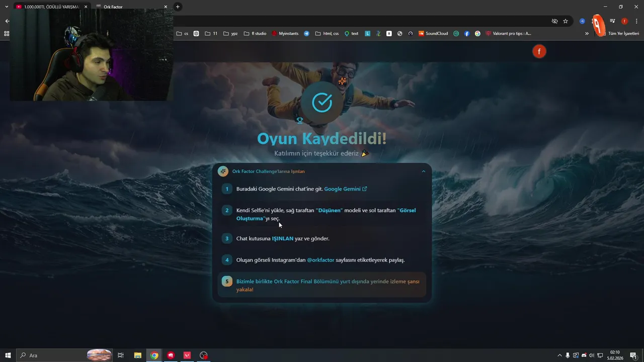Open the Chrome apps grid icon

tap(7, 34)
